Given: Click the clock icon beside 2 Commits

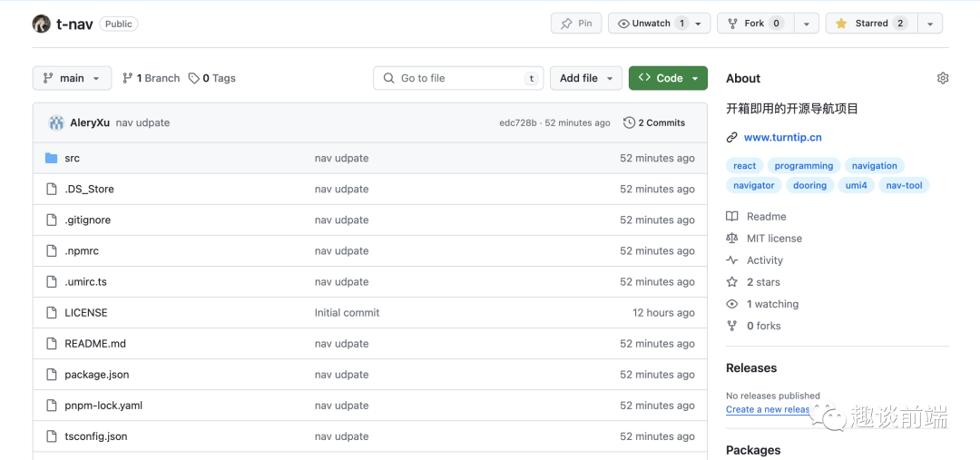Looking at the screenshot, I should (x=630, y=122).
